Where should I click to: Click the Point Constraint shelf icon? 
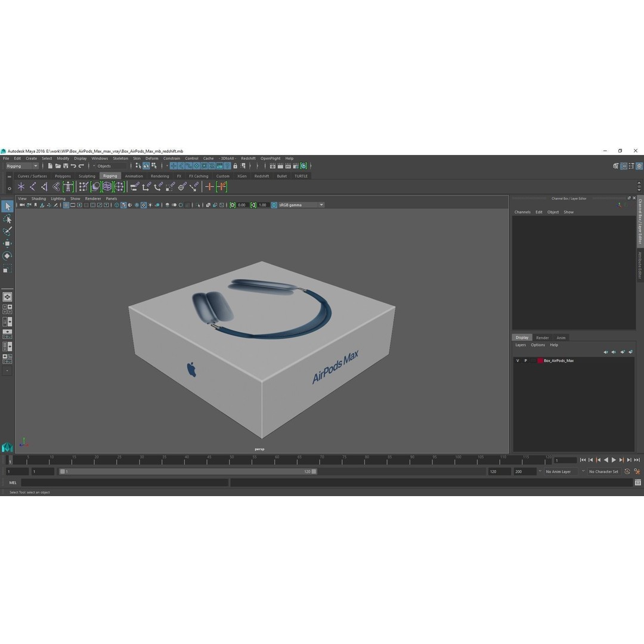(x=146, y=187)
